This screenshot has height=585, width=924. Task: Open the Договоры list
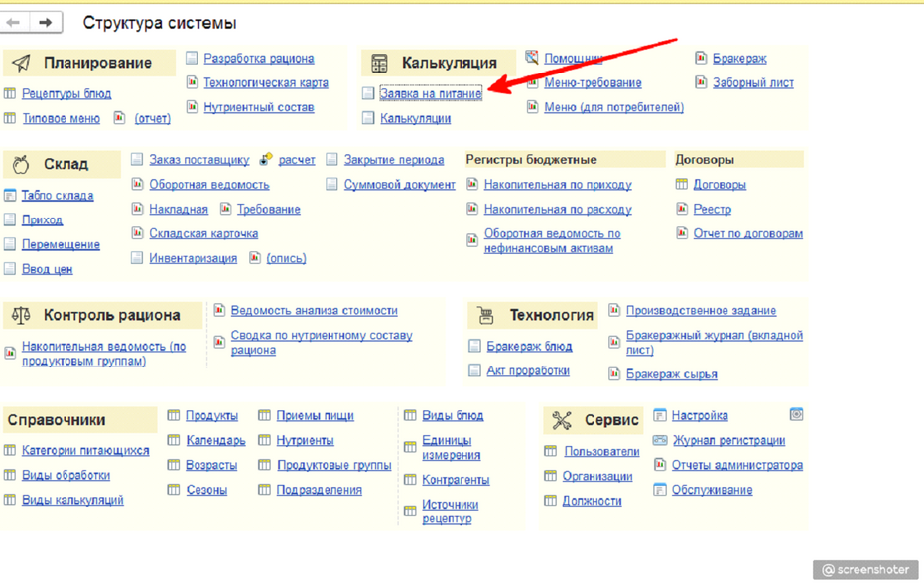pos(720,184)
